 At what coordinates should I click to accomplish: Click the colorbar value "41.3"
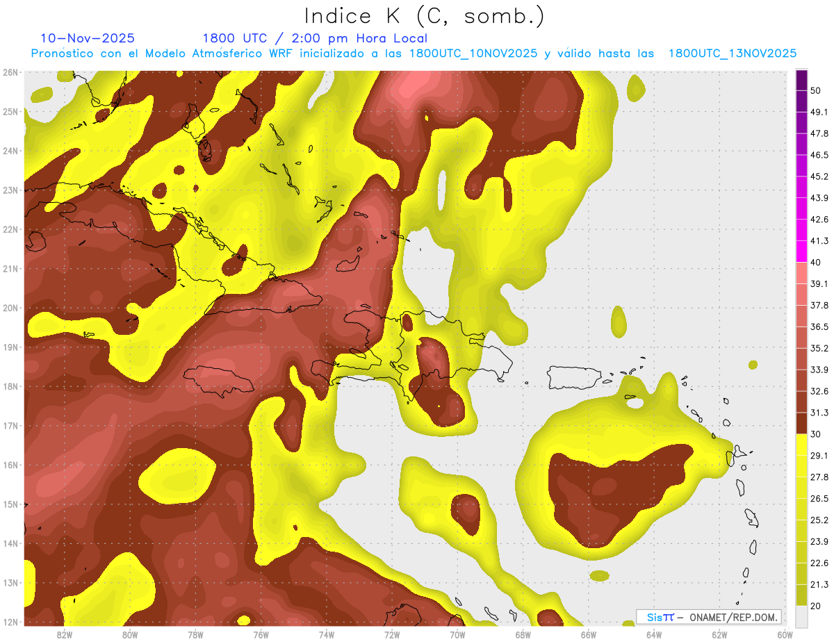pyautogui.click(x=819, y=241)
